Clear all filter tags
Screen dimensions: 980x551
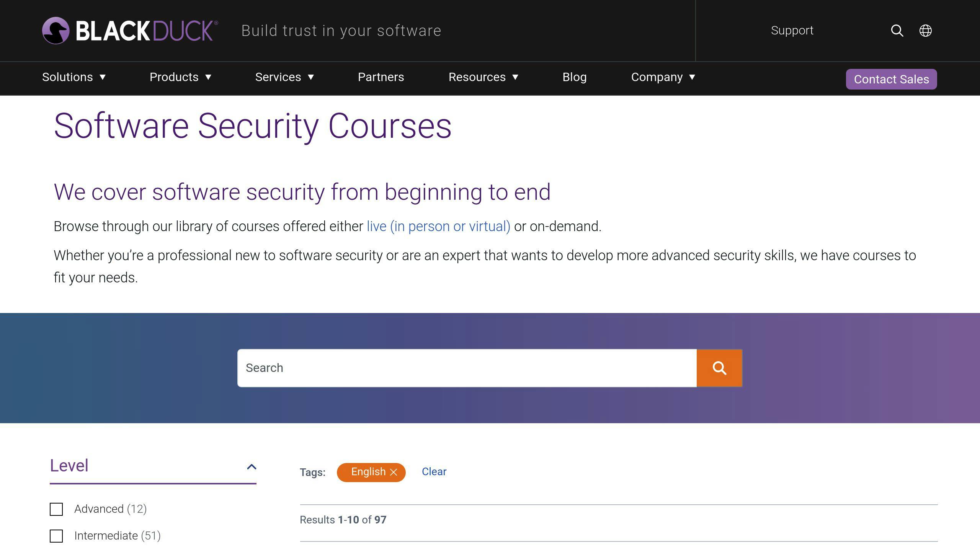(434, 471)
